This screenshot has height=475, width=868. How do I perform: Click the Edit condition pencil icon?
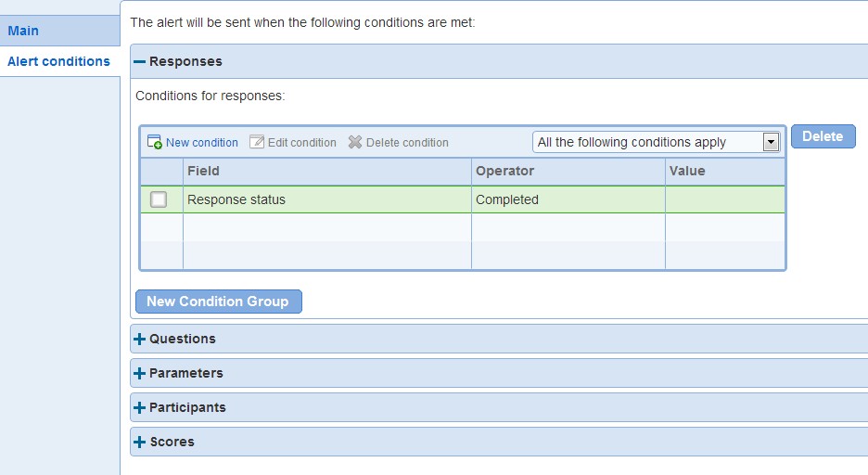(x=257, y=142)
